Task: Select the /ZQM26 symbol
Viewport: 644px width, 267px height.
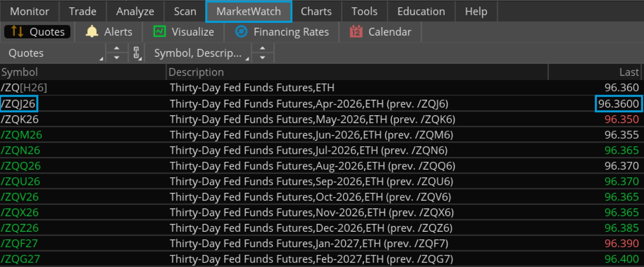Action: (x=21, y=135)
